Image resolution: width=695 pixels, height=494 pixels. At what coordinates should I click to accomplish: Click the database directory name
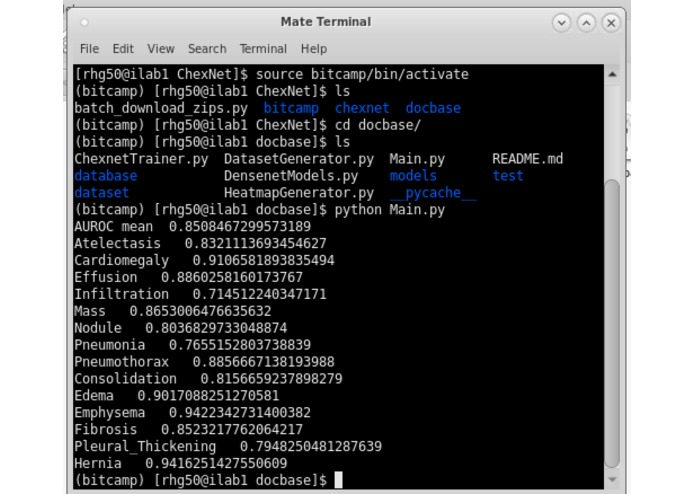pyautogui.click(x=105, y=176)
